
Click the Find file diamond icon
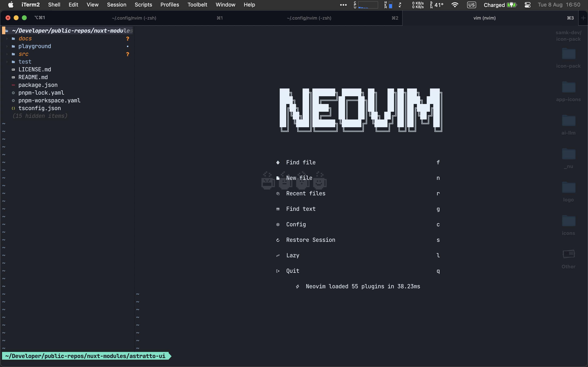coord(278,162)
